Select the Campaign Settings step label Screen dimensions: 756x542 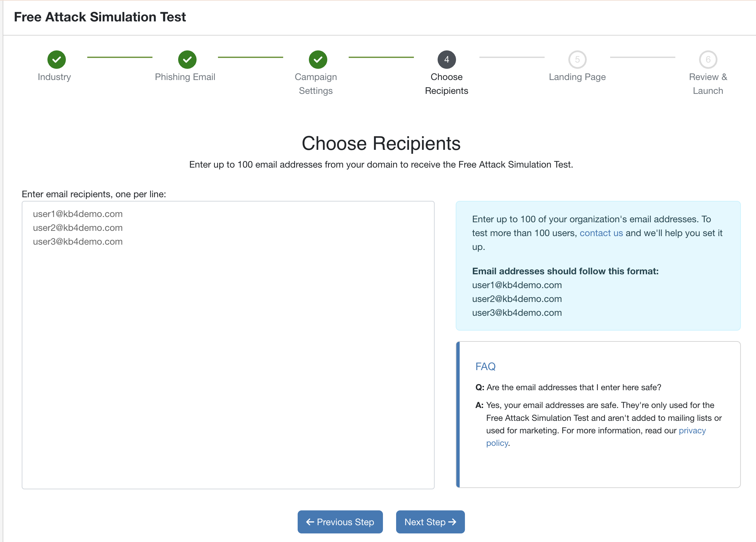pyautogui.click(x=316, y=84)
